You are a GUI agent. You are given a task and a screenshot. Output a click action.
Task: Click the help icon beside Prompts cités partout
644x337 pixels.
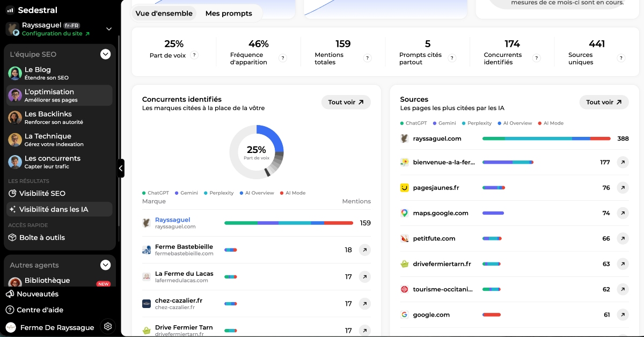click(452, 58)
